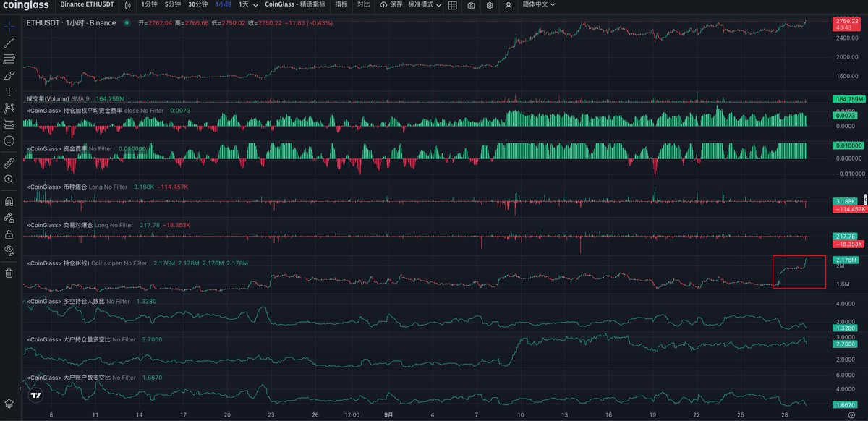The height and width of the screenshot is (421, 868).
Task: Toggle lock all drawing tools
Action: tap(9, 234)
